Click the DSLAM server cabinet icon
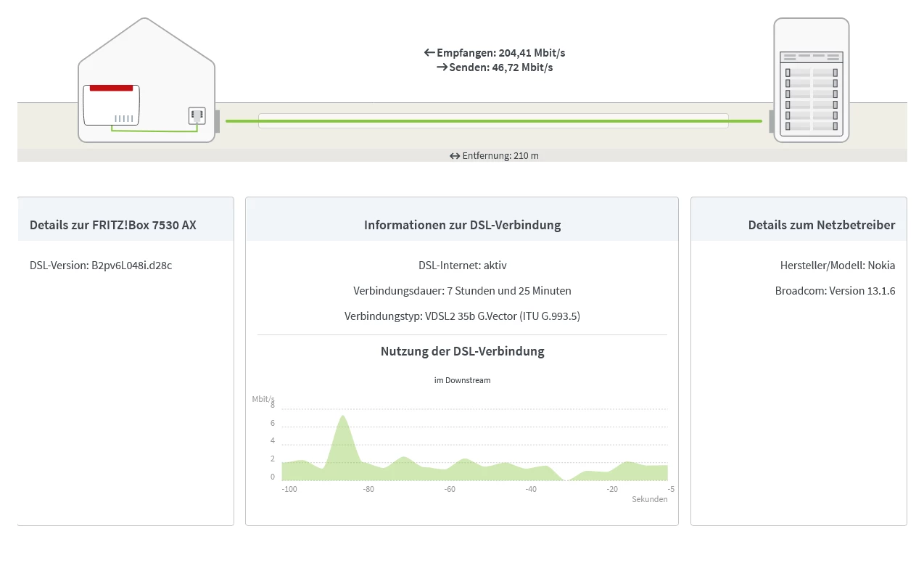 [812, 80]
